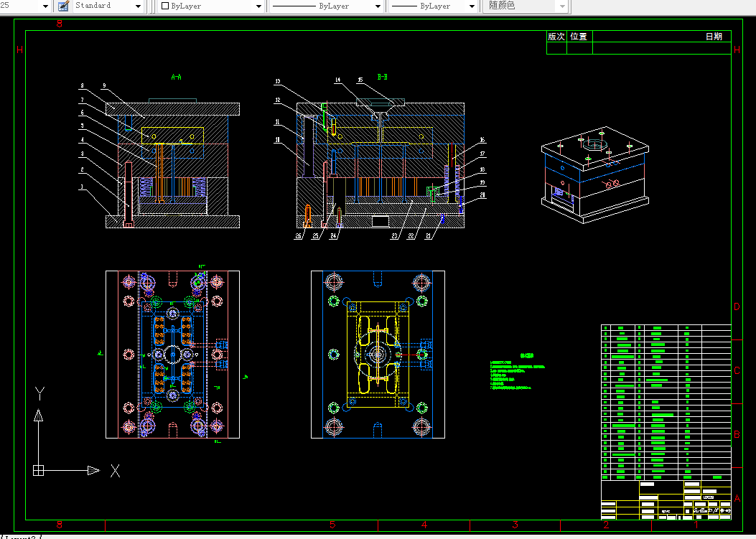Select zone letter D on the border

click(x=737, y=306)
